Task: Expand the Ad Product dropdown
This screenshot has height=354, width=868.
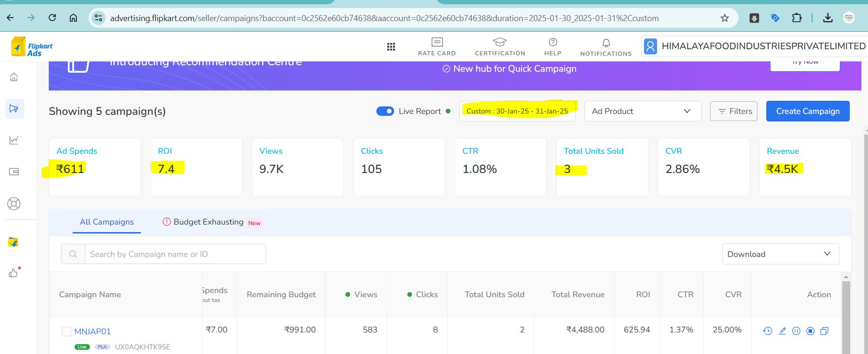Action: pos(643,111)
